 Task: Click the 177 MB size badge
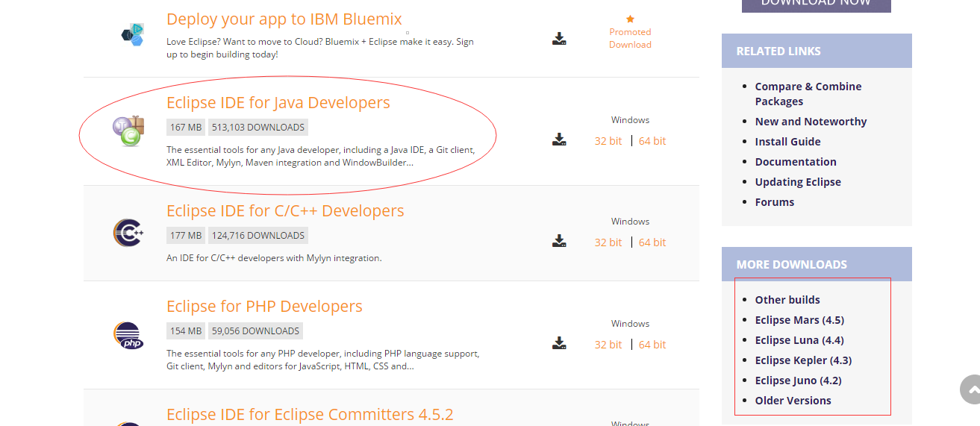pyautogui.click(x=186, y=235)
